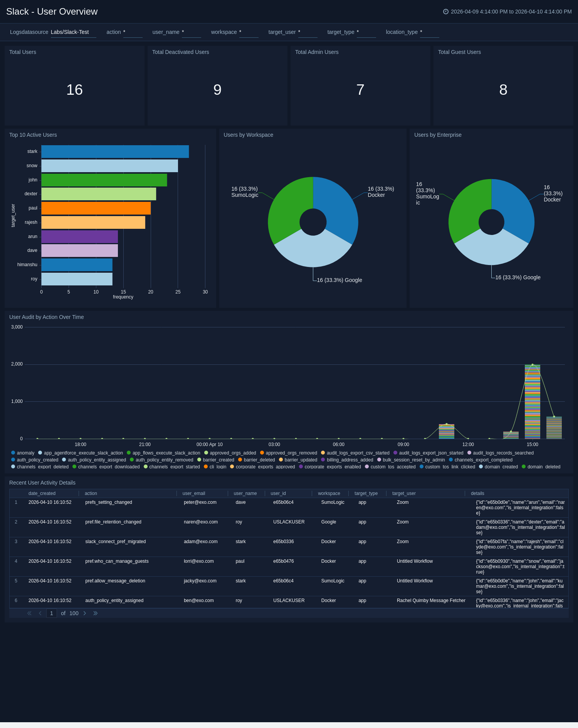Sort table by workspace column header
578x728 pixels.
[329, 493]
